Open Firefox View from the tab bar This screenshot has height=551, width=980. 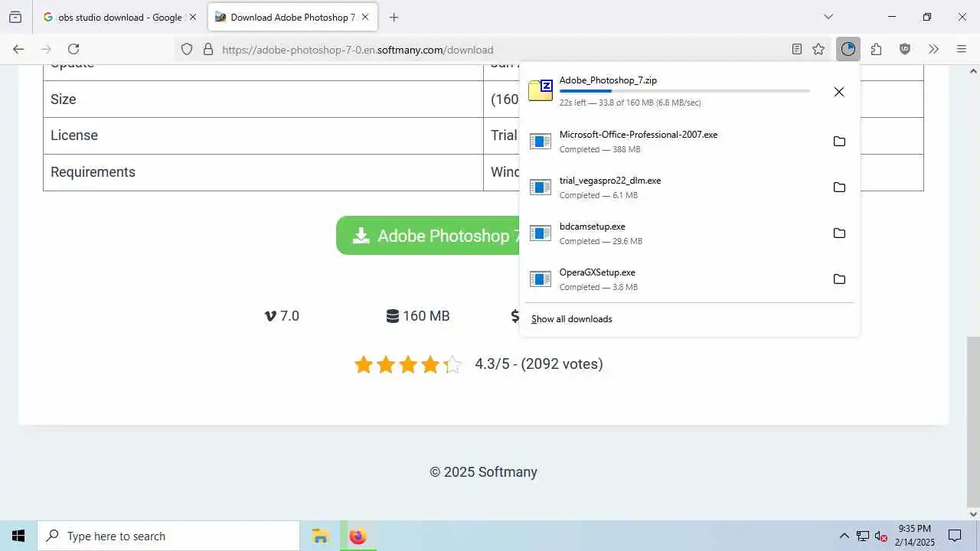15,17
